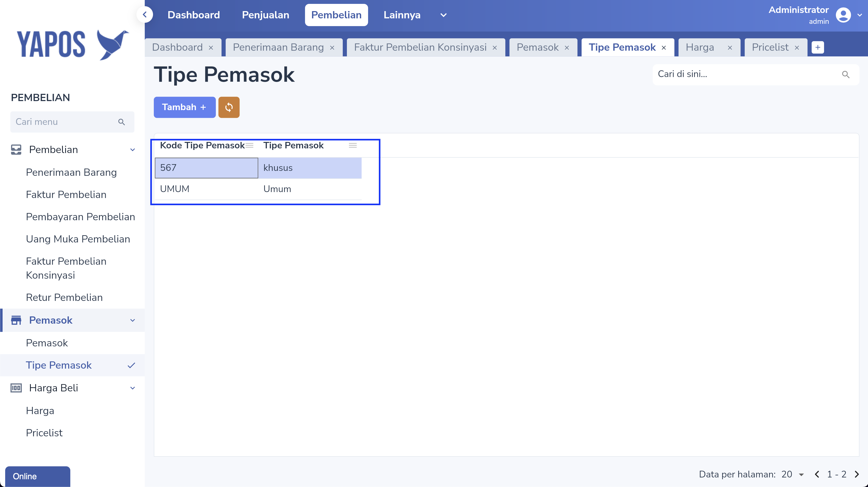Click the Online status button
The image size is (868, 487).
pos(38,476)
